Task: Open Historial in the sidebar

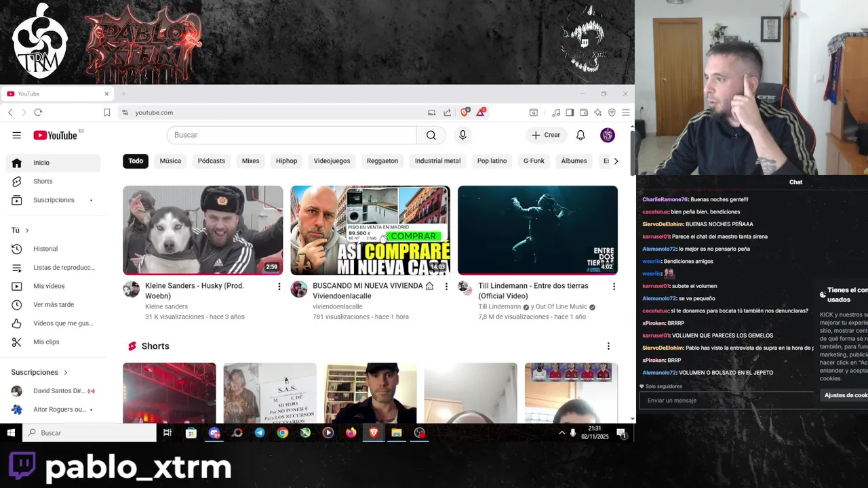Action: pyautogui.click(x=54, y=249)
